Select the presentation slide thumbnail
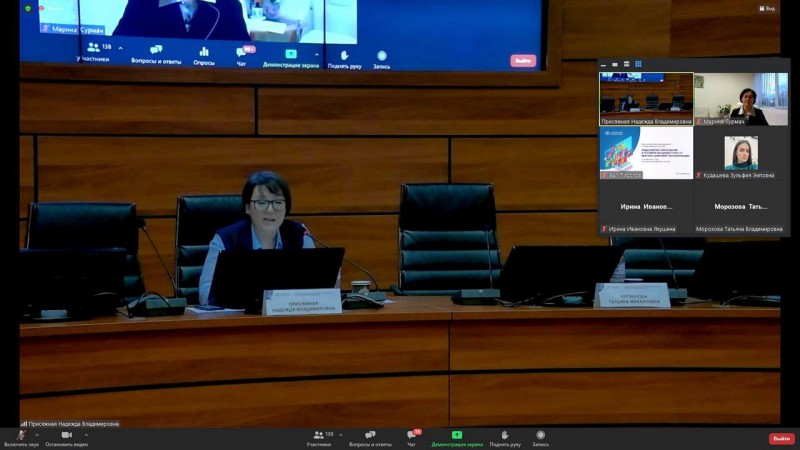This screenshot has height=450, width=800. click(x=646, y=153)
